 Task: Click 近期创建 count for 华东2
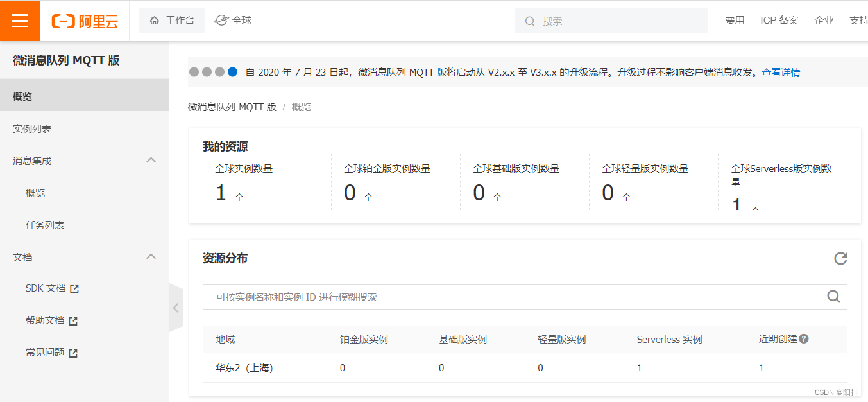pos(762,368)
